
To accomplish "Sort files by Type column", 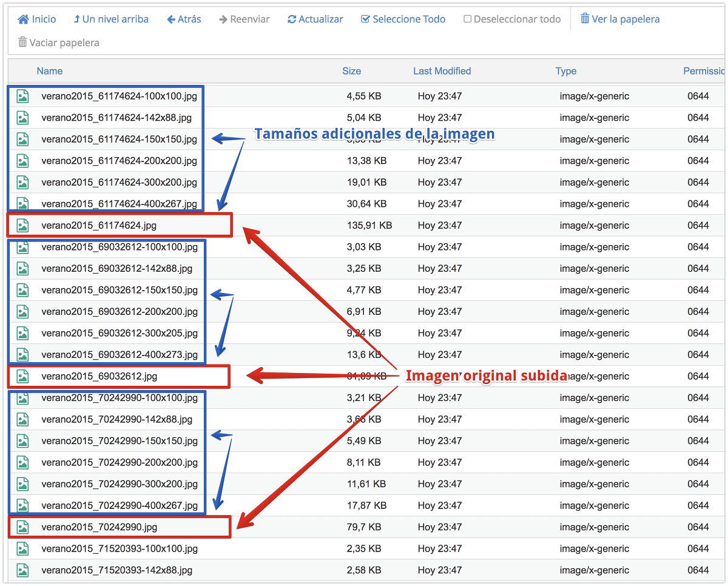I will [x=566, y=71].
